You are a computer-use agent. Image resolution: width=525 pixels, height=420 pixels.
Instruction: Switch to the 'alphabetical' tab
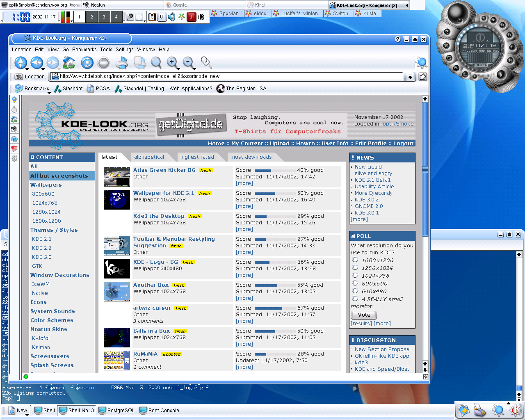click(149, 157)
